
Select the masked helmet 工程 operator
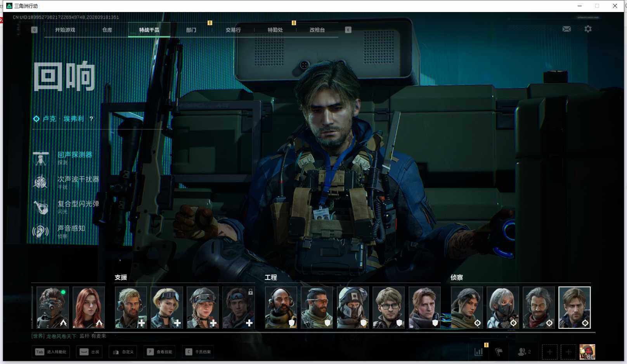coord(353,307)
